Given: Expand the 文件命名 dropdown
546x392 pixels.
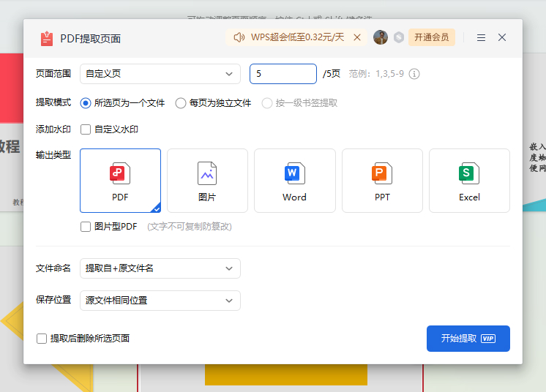Looking at the screenshot, I should click(160, 268).
